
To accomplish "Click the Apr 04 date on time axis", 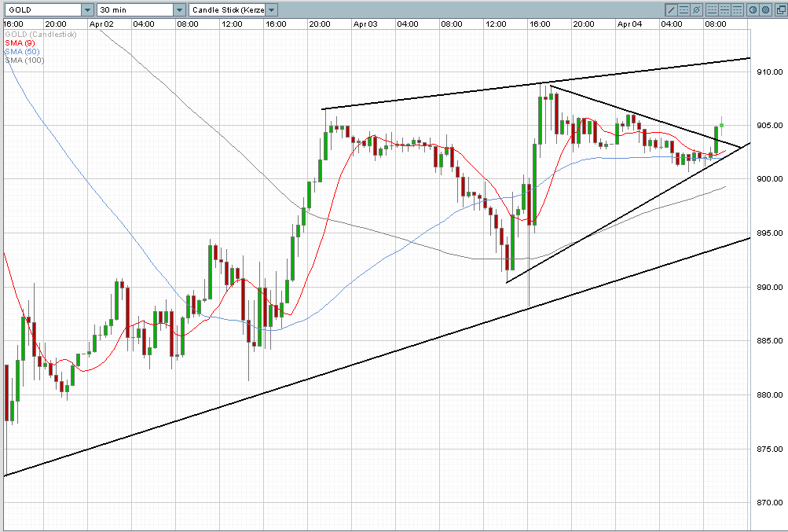I will 629,24.
